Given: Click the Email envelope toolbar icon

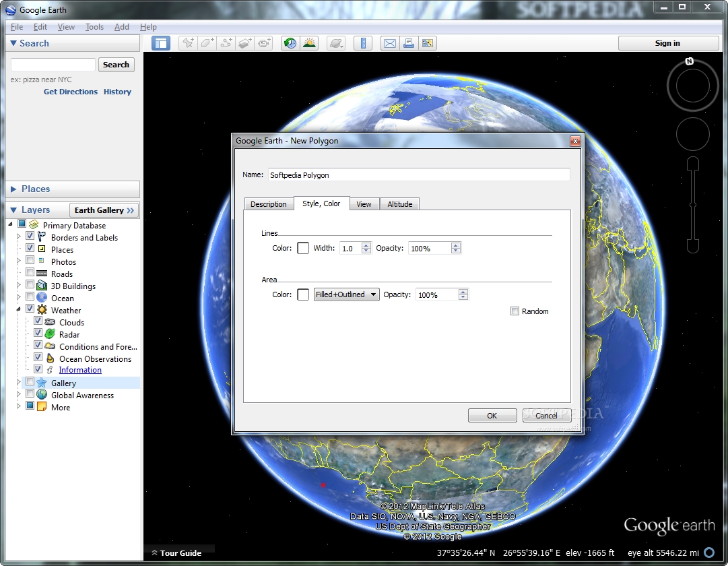Looking at the screenshot, I should tap(390, 43).
